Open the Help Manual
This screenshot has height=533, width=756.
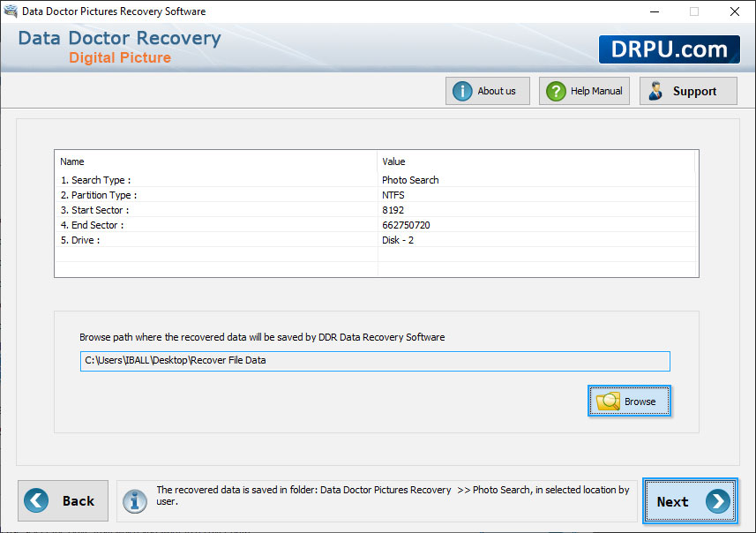coord(584,91)
